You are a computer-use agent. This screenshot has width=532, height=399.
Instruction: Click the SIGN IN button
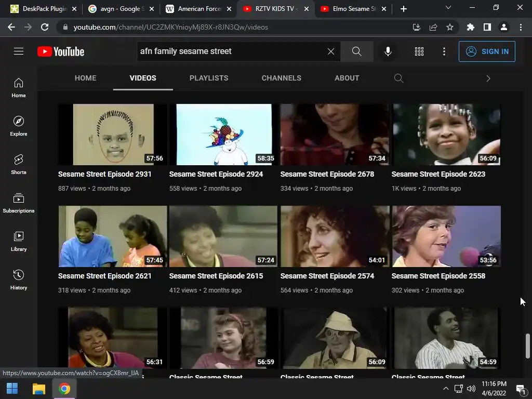click(x=487, y=51)
